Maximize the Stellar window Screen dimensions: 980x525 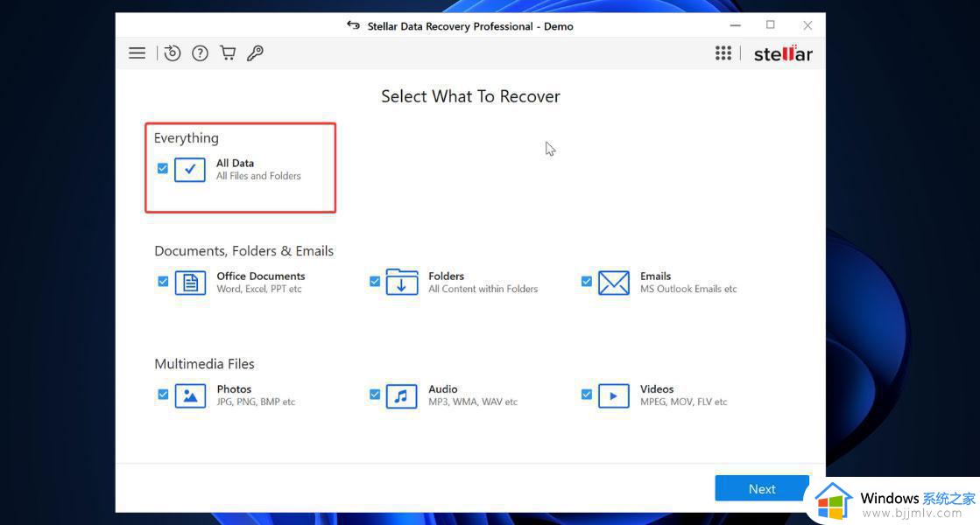tap(771, 25)
